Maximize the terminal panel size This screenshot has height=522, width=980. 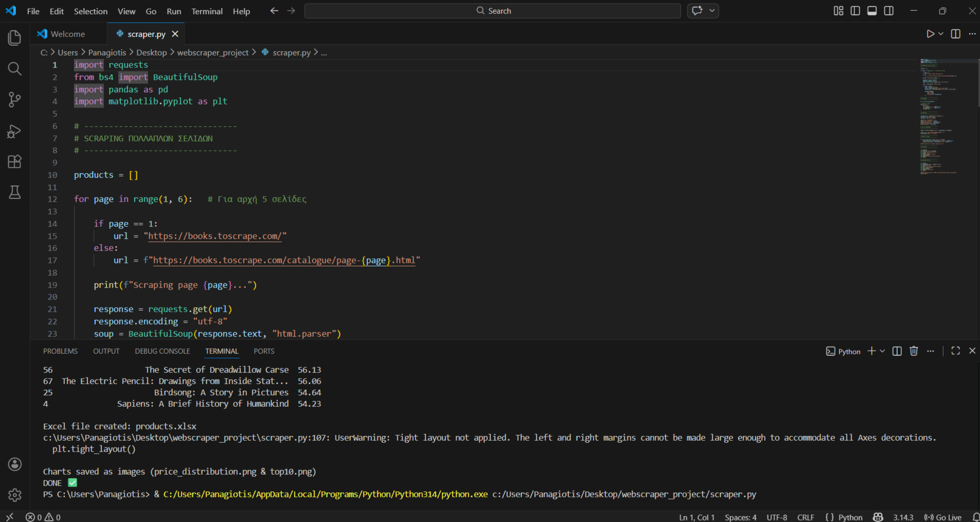pyautogui.click(x=956, y=351)
